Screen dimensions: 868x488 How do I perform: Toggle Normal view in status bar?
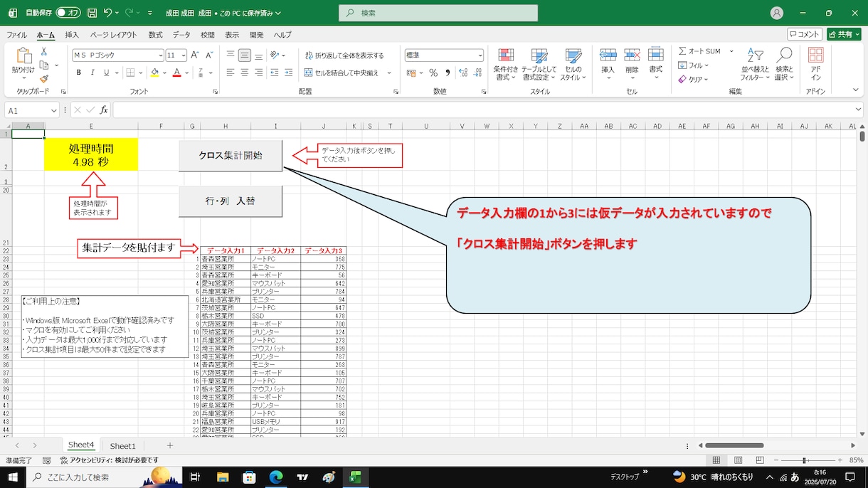[x=716, y=460]
